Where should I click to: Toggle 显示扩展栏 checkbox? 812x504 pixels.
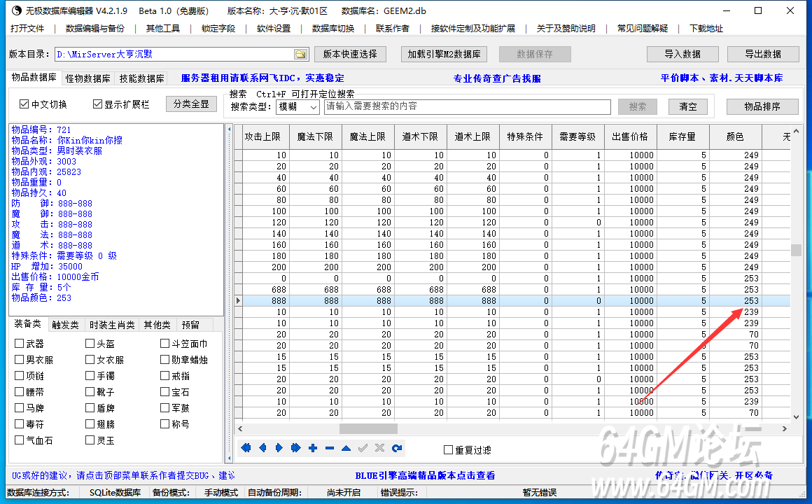(x=97, y=104)
